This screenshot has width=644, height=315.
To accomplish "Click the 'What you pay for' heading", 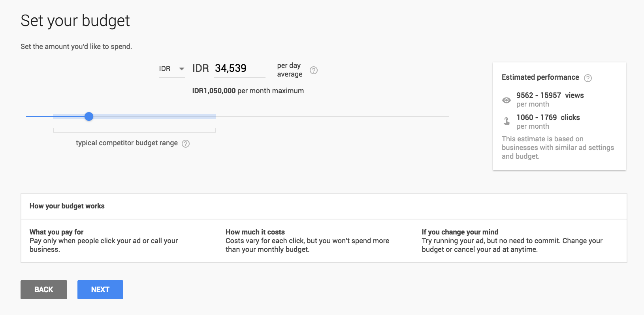I will coord(56,232).
